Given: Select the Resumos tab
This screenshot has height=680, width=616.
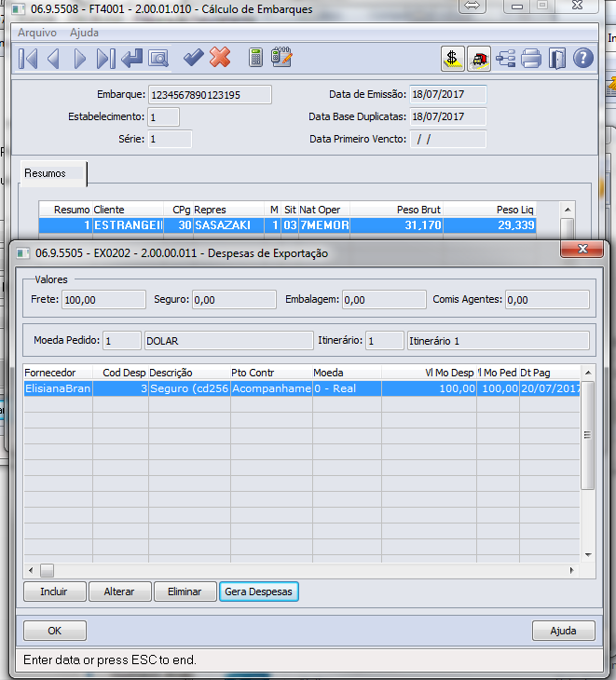Looking at the screenshot, I should click(x=53, y=173).
